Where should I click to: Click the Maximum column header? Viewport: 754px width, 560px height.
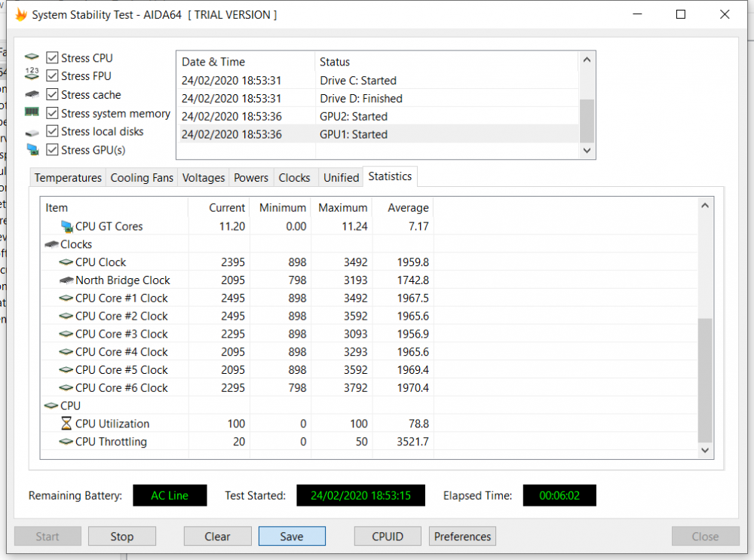[x=342, y=208]
